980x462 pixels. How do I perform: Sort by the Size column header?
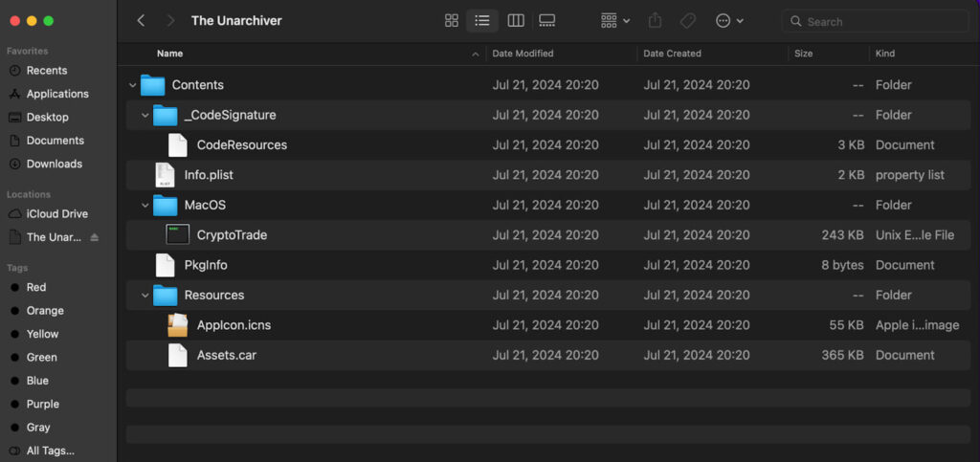pos(803,54)
